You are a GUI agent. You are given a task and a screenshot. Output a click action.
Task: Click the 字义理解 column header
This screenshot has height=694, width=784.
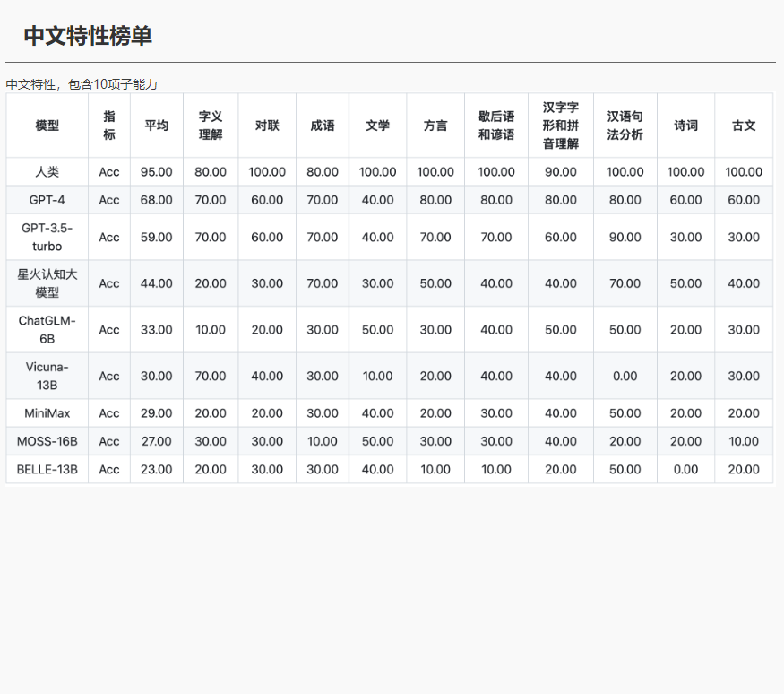click(211, 126)
